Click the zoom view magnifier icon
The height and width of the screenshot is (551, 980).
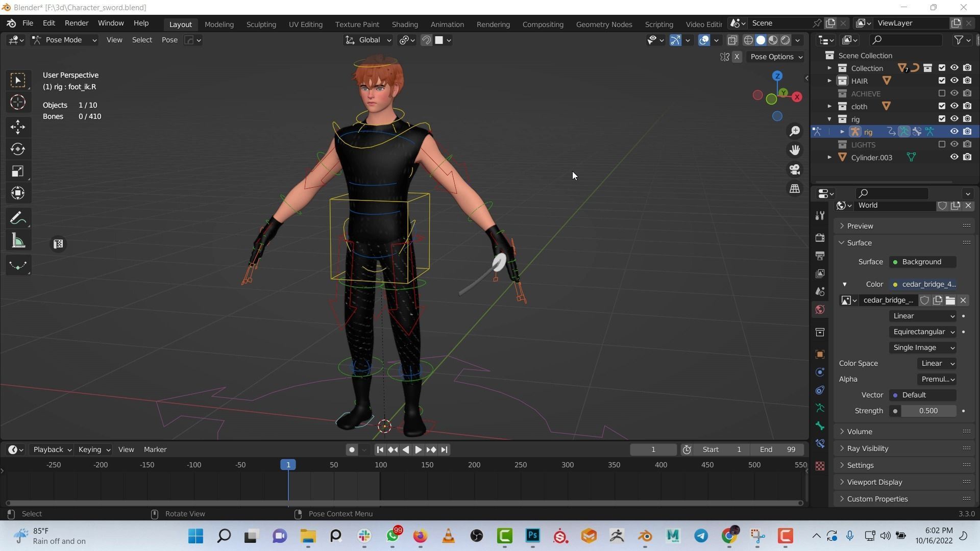pos(795,131)
